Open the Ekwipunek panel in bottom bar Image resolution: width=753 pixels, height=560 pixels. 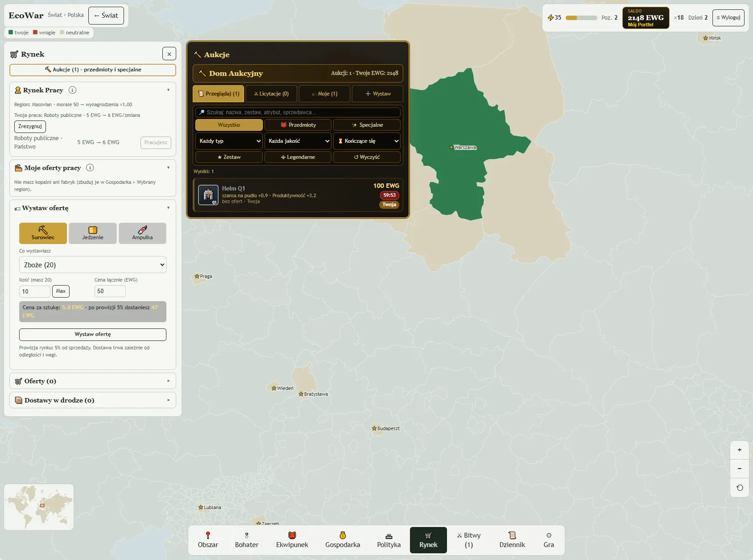(x=292, y=540)
